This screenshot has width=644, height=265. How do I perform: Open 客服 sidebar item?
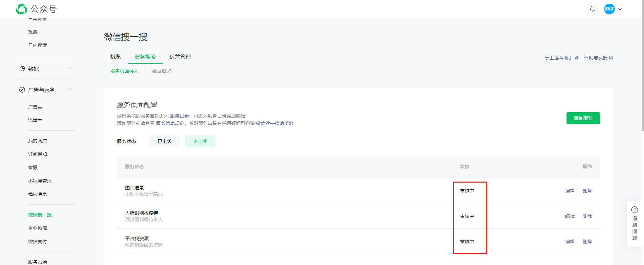pos(33,168)
